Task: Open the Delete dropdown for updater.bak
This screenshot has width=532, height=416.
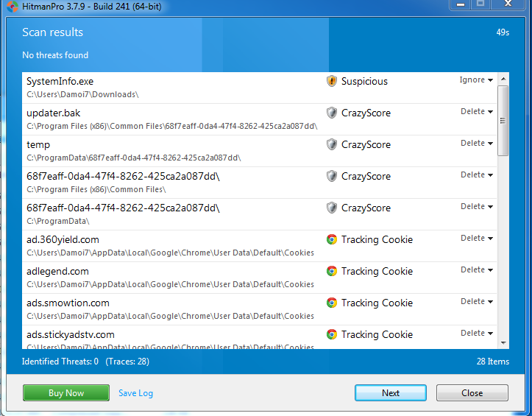Action: coord(476,111)
